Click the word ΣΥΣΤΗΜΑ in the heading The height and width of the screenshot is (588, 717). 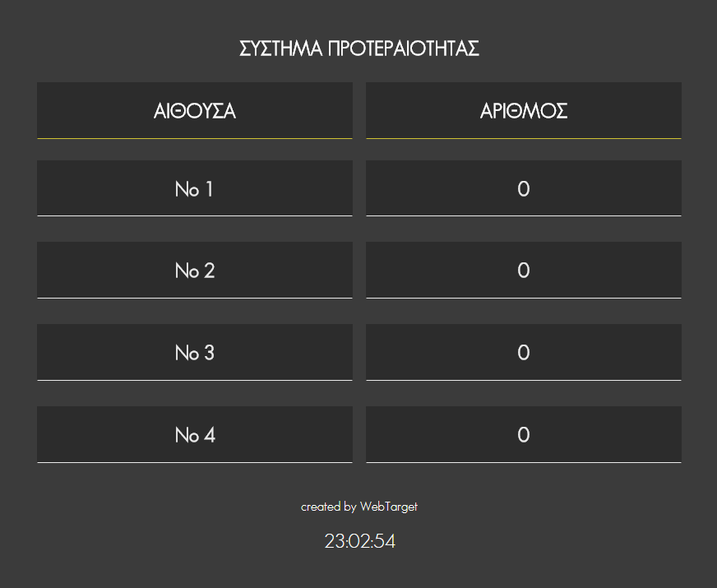(280, 49)
